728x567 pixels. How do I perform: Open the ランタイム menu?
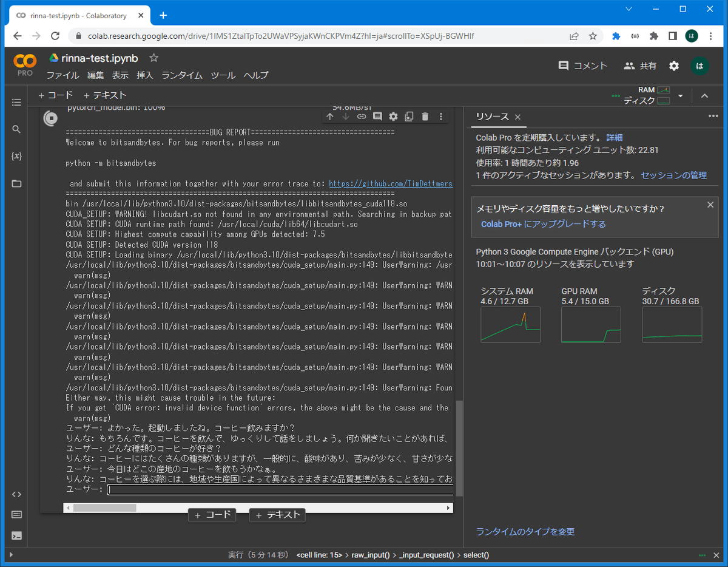pos(182,75)
